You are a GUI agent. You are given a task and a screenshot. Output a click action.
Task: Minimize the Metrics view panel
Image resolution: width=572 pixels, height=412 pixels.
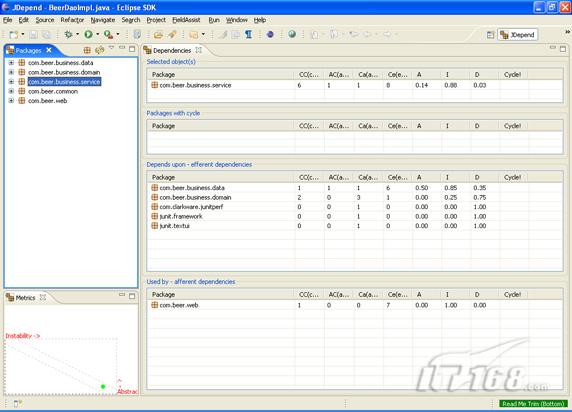coord(122,294)
